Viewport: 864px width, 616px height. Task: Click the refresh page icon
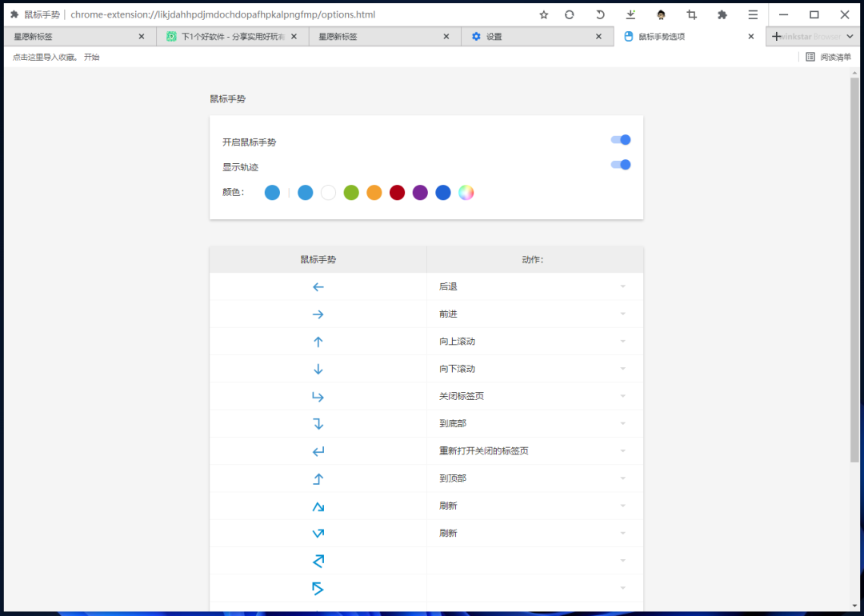coord(569,14)
